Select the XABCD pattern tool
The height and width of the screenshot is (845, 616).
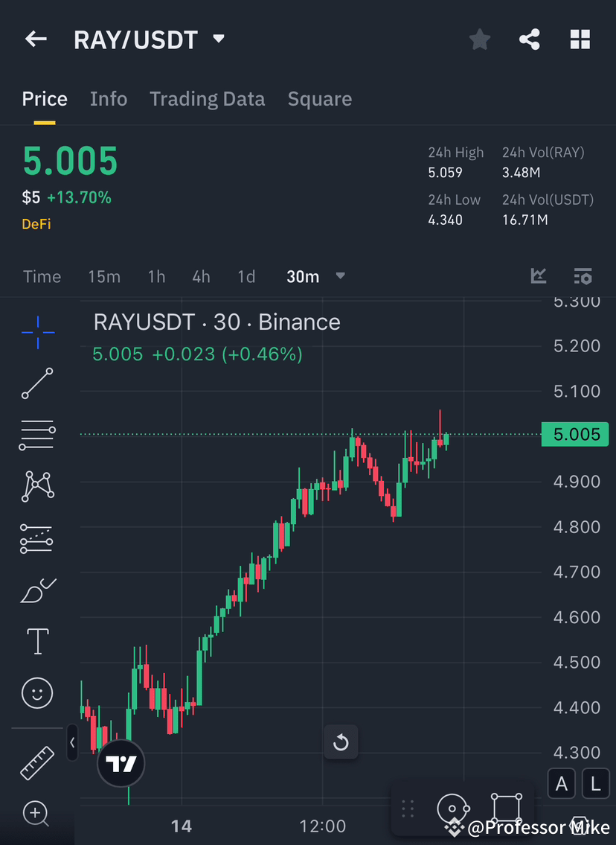pos(36,485)
